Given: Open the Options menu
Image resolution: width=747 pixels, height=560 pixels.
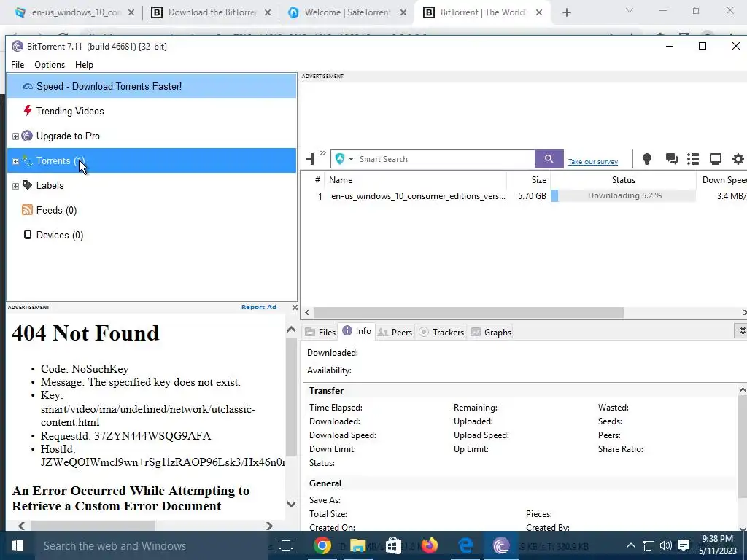Looking at the screenshot, I should [x=50, y=65].
